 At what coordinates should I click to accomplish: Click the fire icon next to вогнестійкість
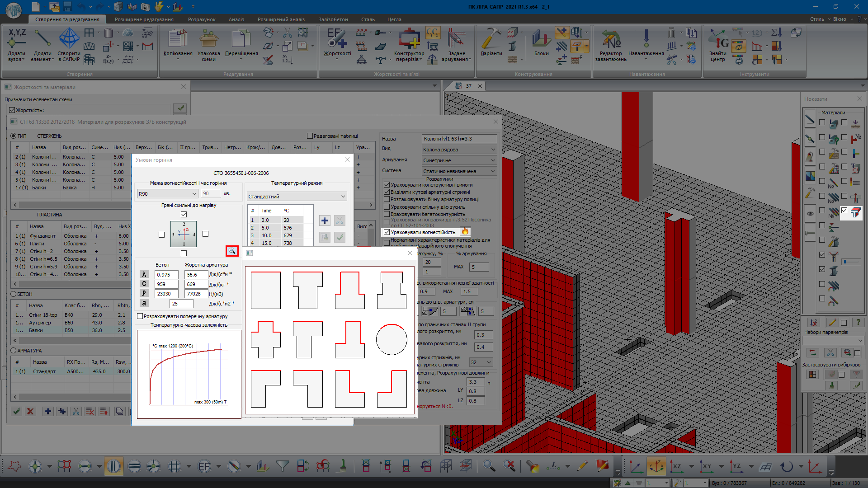click(x=465, y=232)
